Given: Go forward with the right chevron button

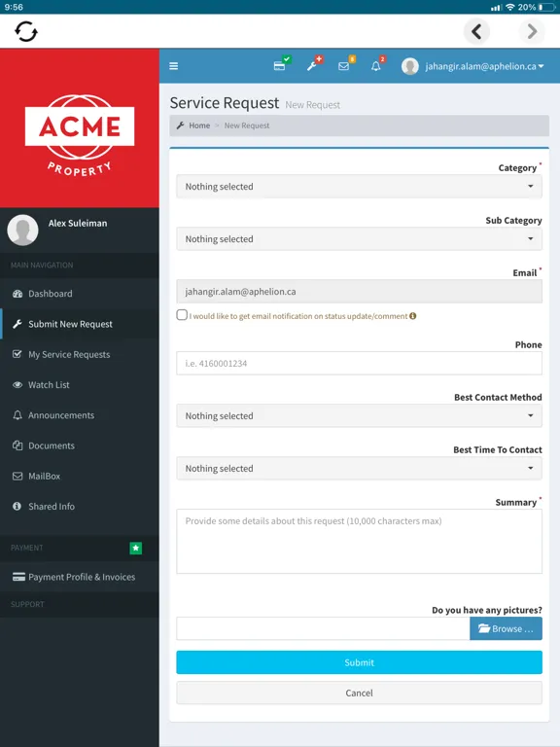Looking at the screenshot, I should pos(532,31).
